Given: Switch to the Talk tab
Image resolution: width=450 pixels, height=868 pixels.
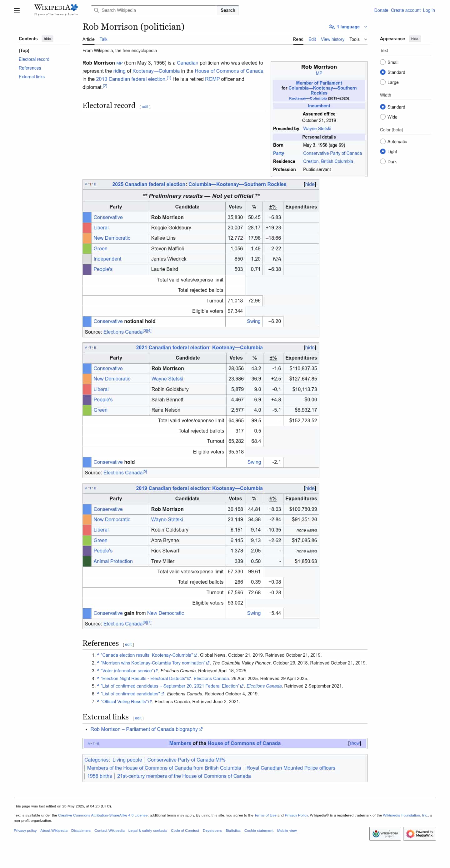Looking at the screenshot, I should click(x=103, y=39).
